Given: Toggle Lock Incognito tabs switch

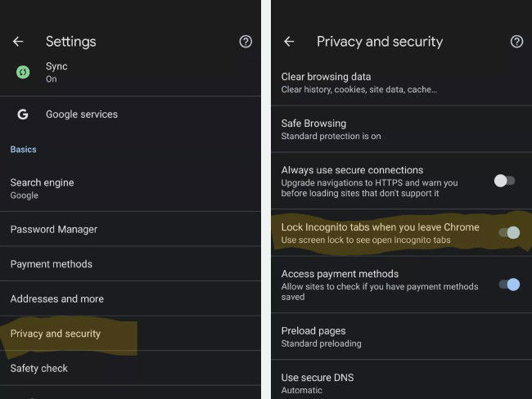Looking at the screenshot, I should [x=508, y=233].
